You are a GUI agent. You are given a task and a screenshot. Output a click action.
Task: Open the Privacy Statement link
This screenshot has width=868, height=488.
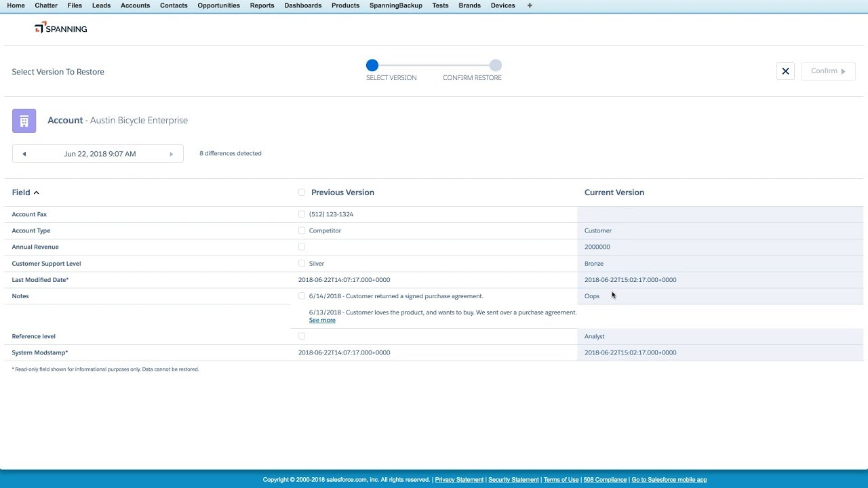(459, 480)
